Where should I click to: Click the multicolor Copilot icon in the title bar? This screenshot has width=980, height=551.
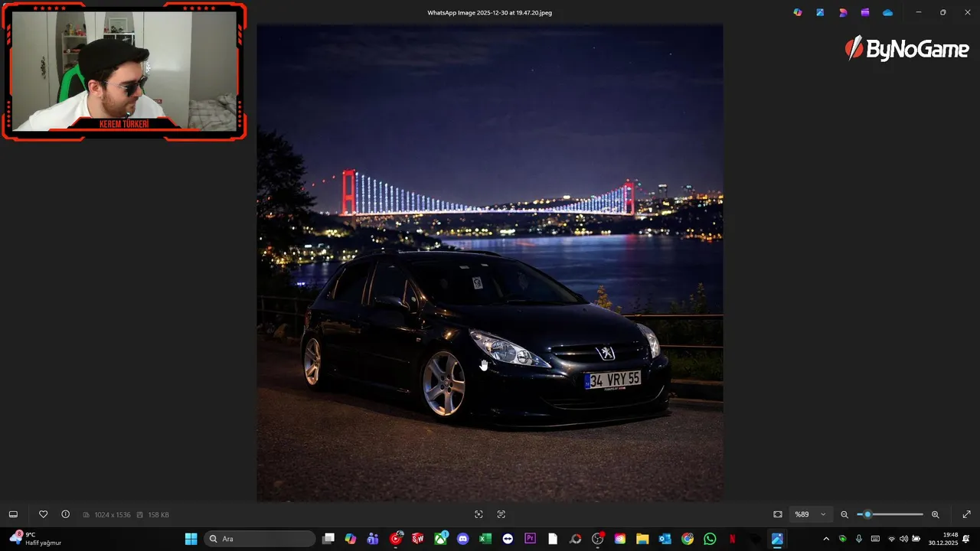[798, 12]
